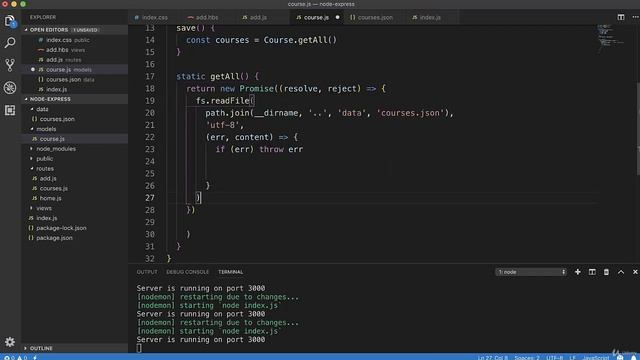Open package-lock.json in project tree

pyautogui.click(x=75, y=228)
